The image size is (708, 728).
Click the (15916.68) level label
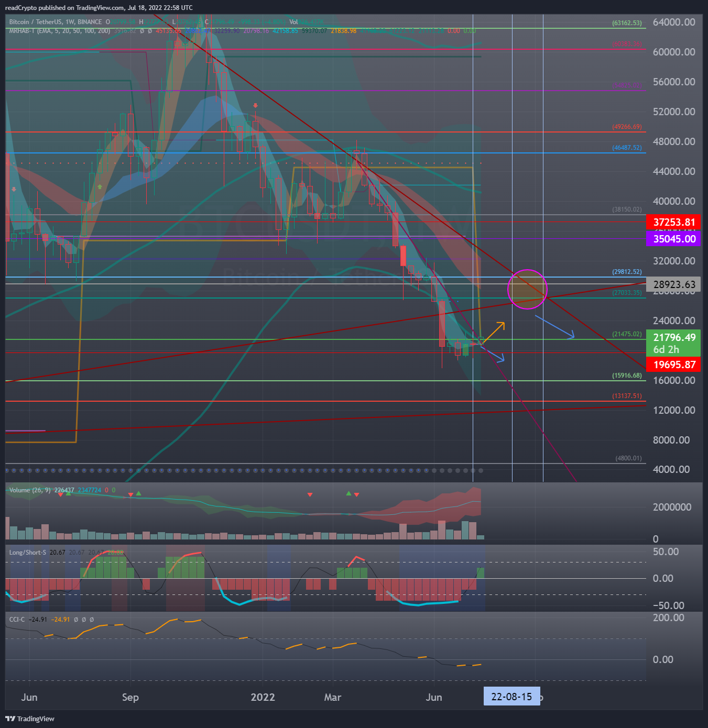point(627,376)
